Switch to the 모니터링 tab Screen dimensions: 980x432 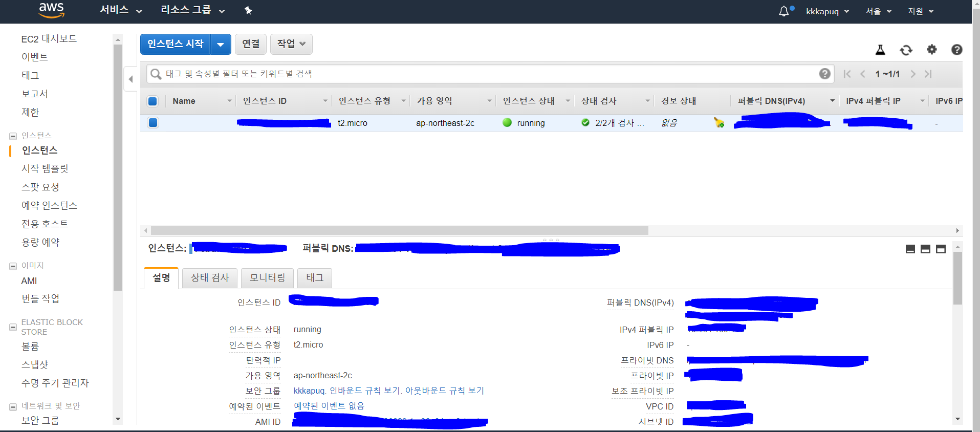[x=267, y=278]
